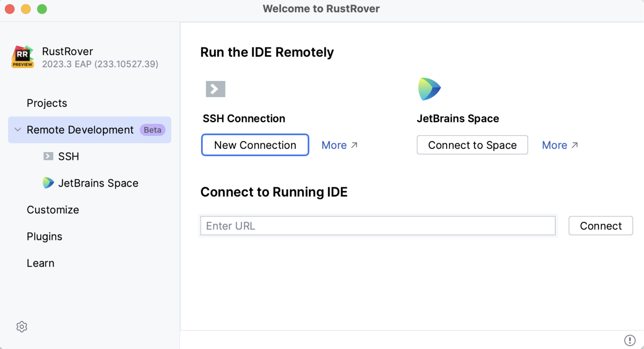Open the More link beside New Connection
The height and width of the screenshot is (349, 644).
click(339, 145)
